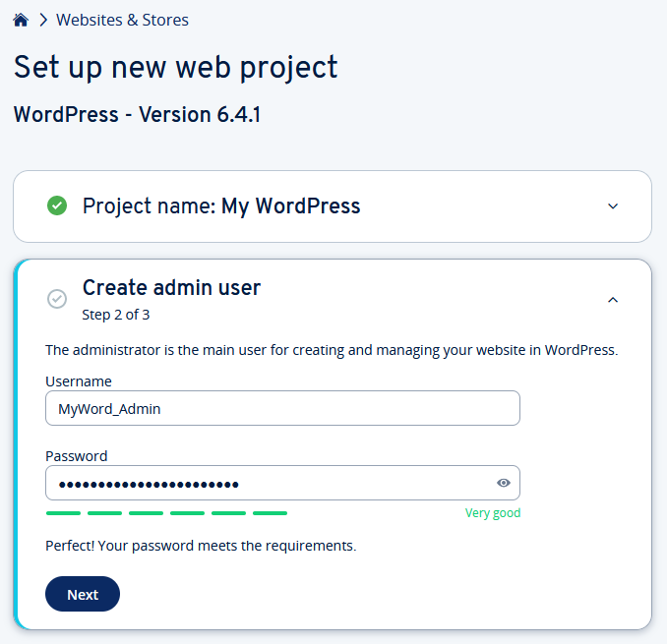Click the Username label

pyautogui.click(x=79, y=381)
